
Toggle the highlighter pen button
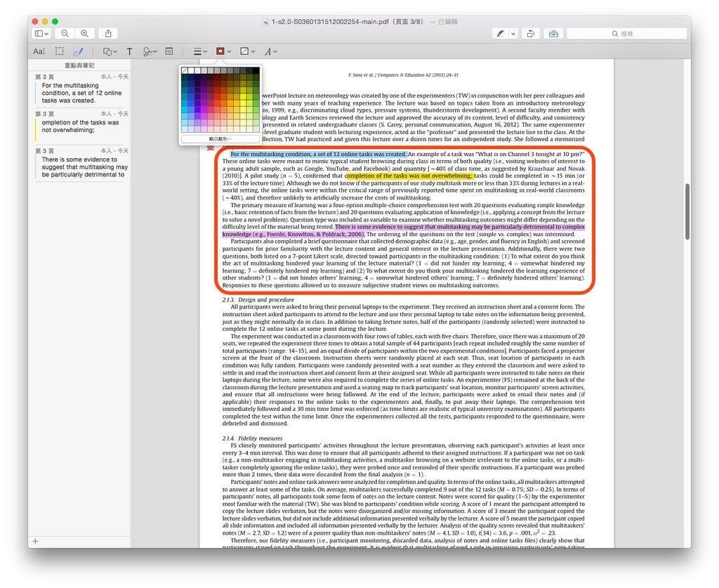pos(500,34)
